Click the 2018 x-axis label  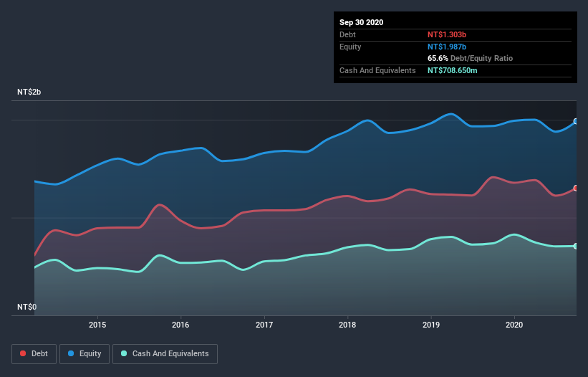347,325
